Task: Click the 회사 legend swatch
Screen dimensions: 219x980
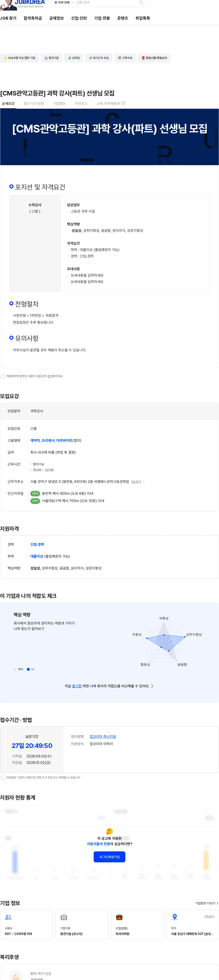Action: click(15, 669)
